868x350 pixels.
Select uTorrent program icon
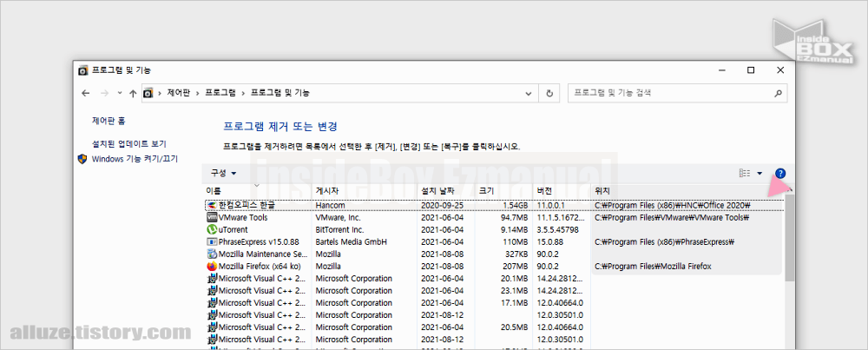[x=212, y=230]
